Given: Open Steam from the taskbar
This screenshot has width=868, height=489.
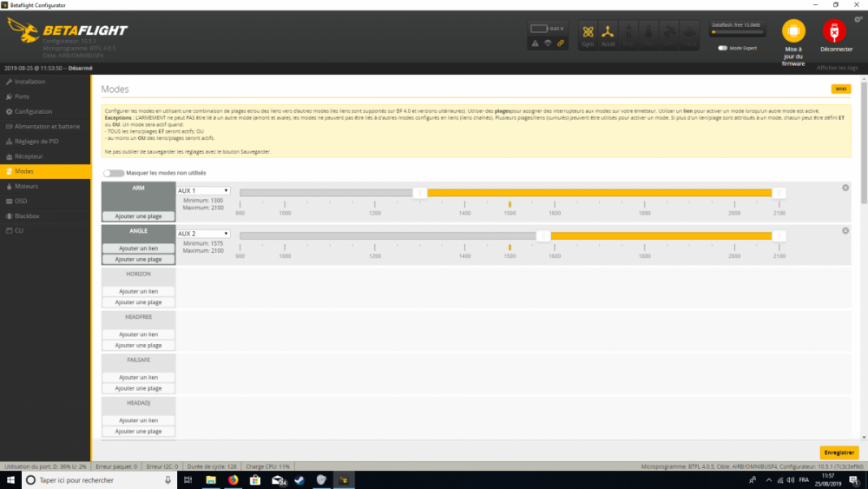Looking at the screenshot, I should [299, 480].
